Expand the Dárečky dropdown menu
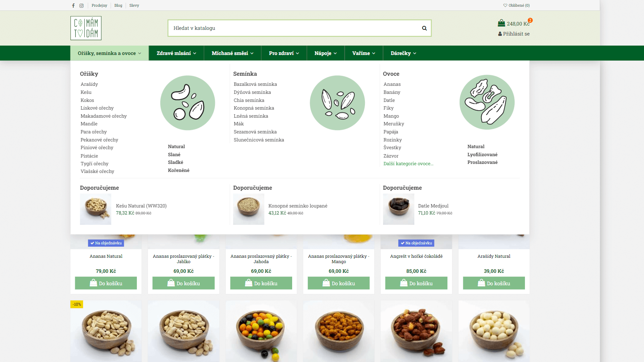Screen dimensions: 644x362 click(x=403, y=53)
